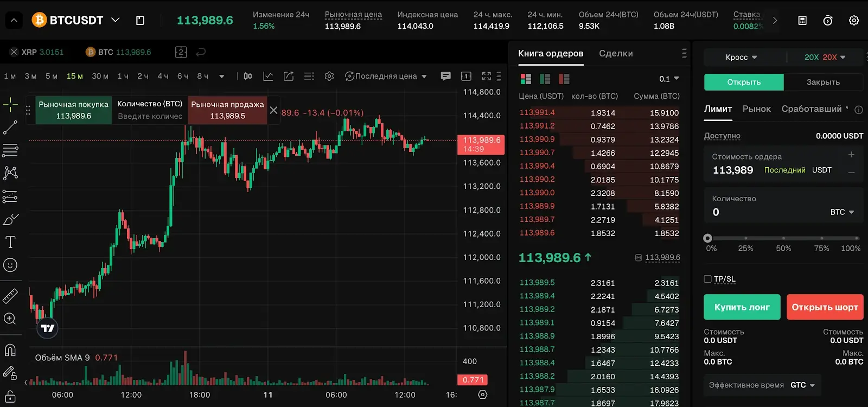
Task: Select the text tool in chart sidebar
Action: (x=10, y=242)
